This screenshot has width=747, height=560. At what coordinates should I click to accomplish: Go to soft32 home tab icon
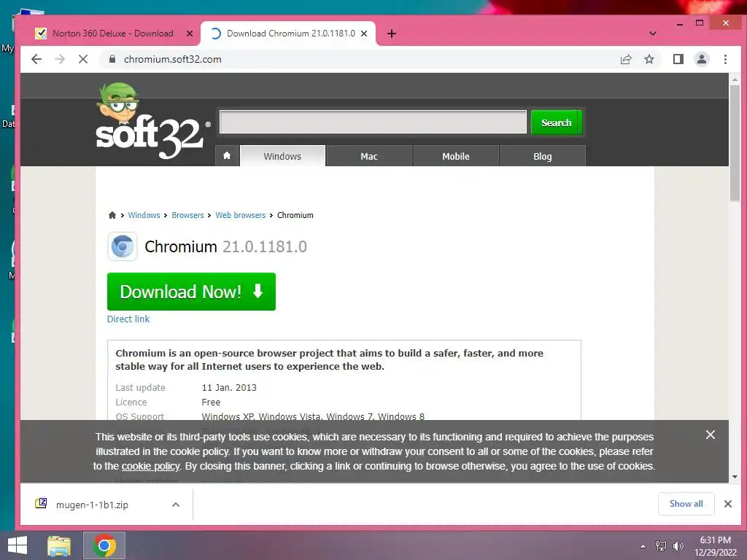click(227, 156)
